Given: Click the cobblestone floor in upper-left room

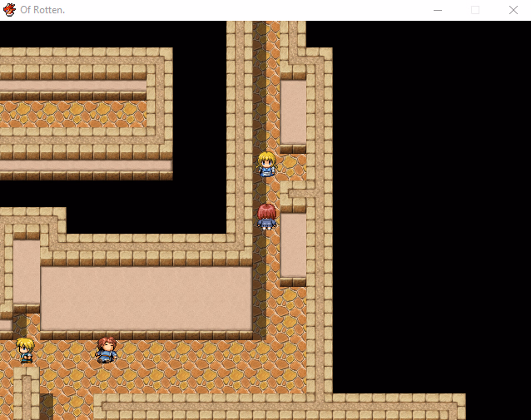Looking at the screenshot, I should point(73,114).
